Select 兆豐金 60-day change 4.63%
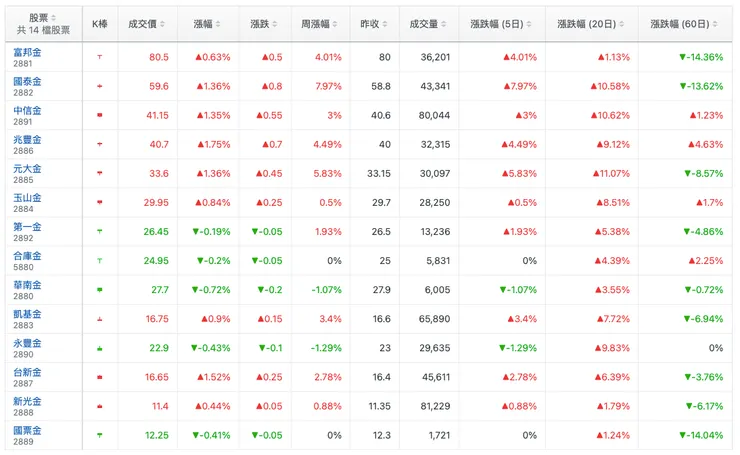Screen dimensions: 740x455 tap(706, 144)
